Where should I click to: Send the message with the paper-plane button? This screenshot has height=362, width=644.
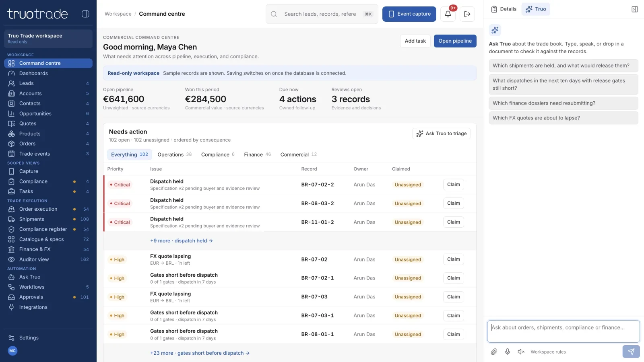tap(631, 352)
